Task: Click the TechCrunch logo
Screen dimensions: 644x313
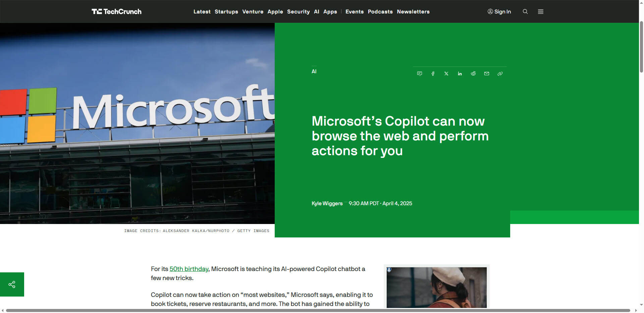Action: tap(116, 11)
